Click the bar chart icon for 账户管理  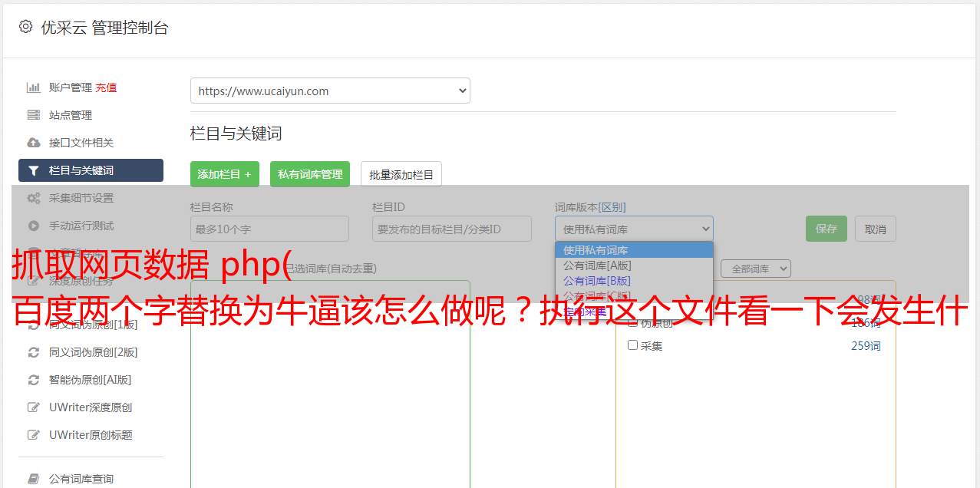coord(33,87)
